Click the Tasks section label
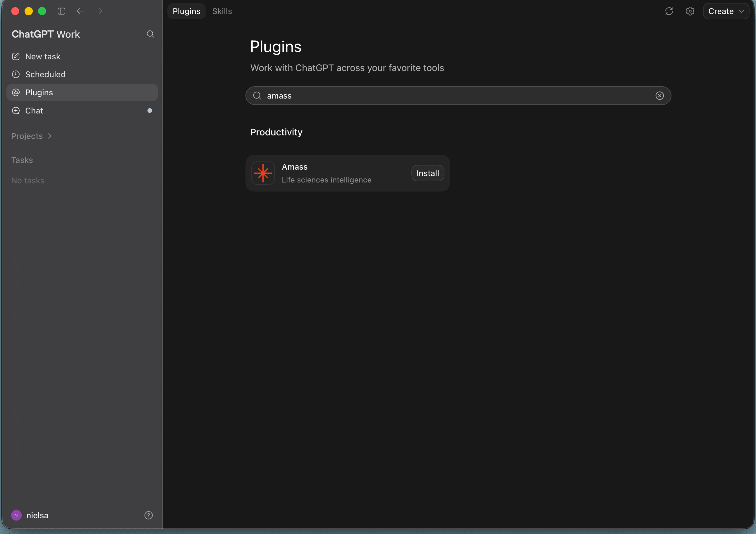This screenshot has width=756, height=534. (x=22, y=160)
